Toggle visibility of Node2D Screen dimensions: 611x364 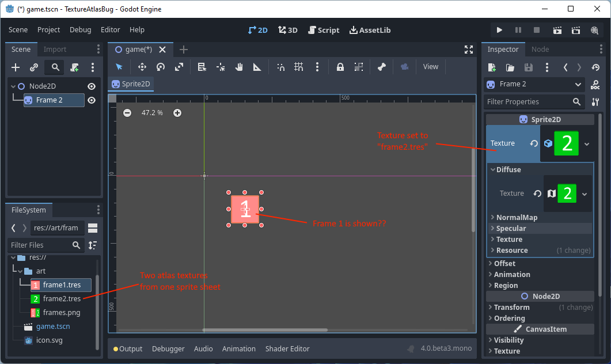pyautogui.click(x=92, y=85)
